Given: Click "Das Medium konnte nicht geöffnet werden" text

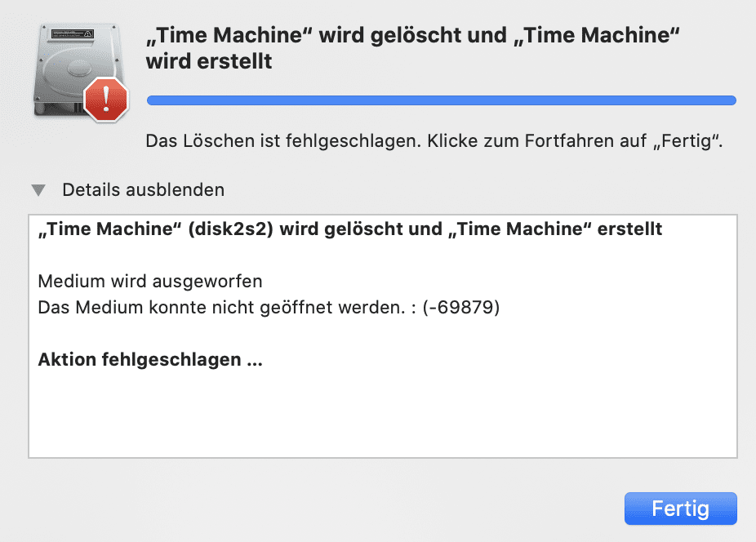Looking at the screenshot, I should click(x=222, y=307).
